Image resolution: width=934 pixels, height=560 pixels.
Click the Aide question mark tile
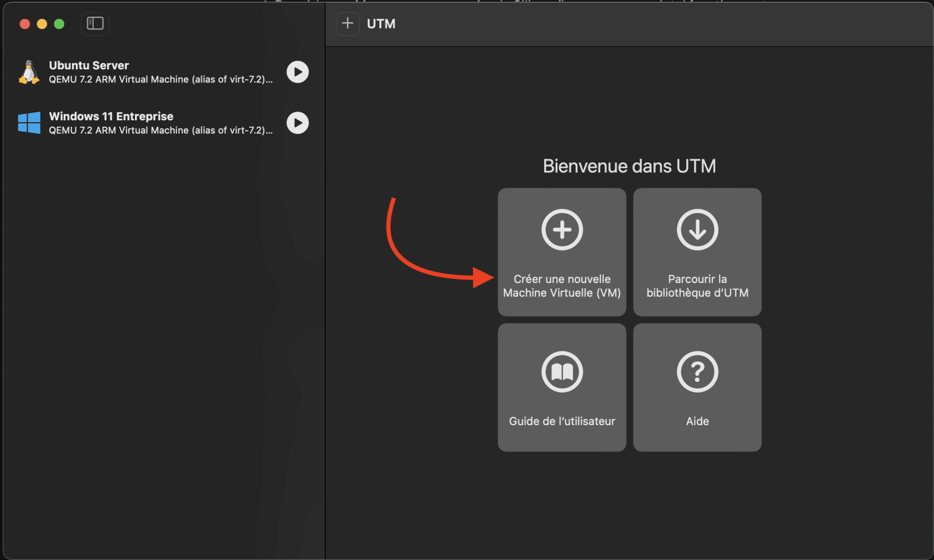(697, 386)
